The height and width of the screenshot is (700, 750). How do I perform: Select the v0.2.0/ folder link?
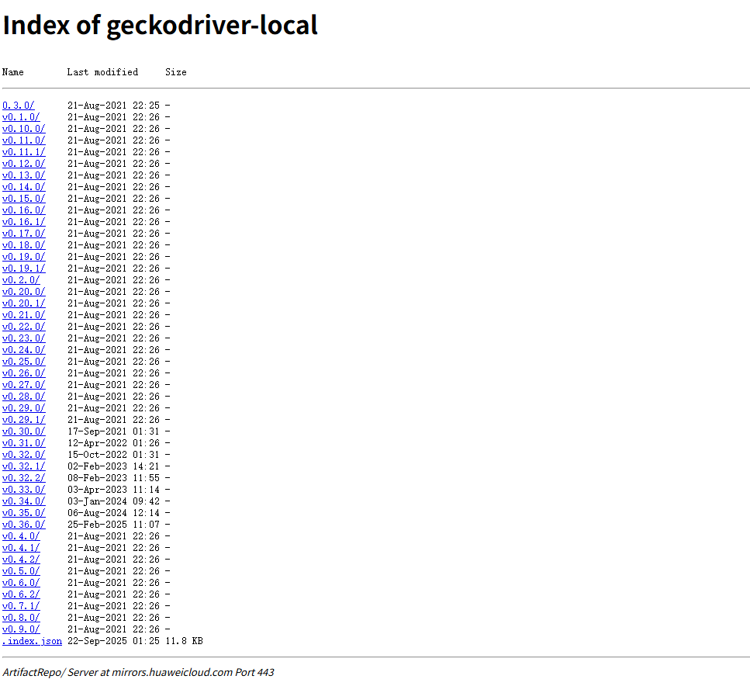pyautogui.click(x=21, y=280)
